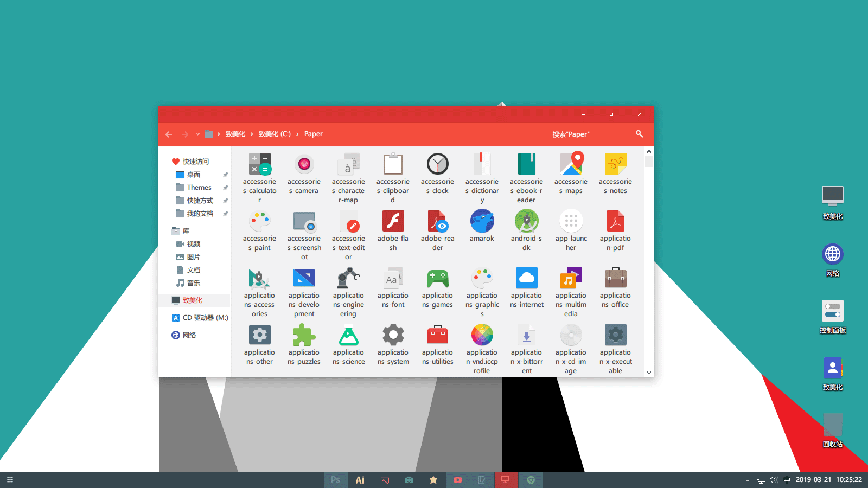Select the applications-other file
Viewport: 868px width, 488px height.
[x=259, y=344]
